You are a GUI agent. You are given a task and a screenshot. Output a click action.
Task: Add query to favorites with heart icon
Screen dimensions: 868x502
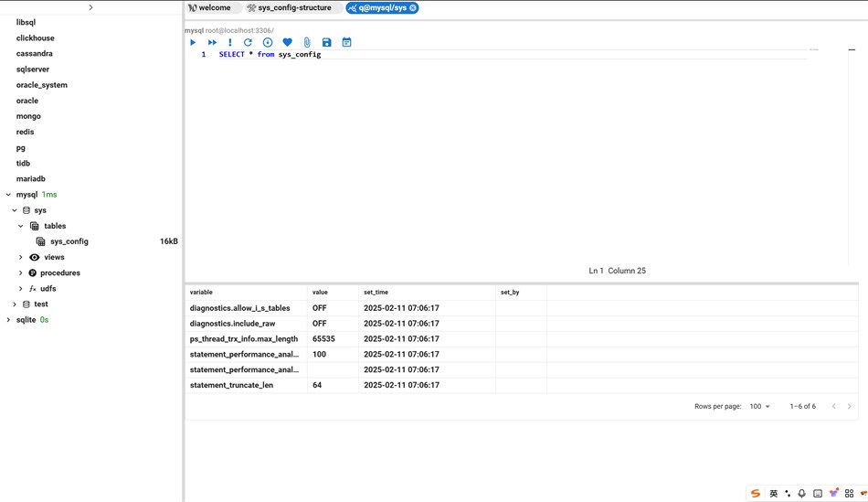287,42
